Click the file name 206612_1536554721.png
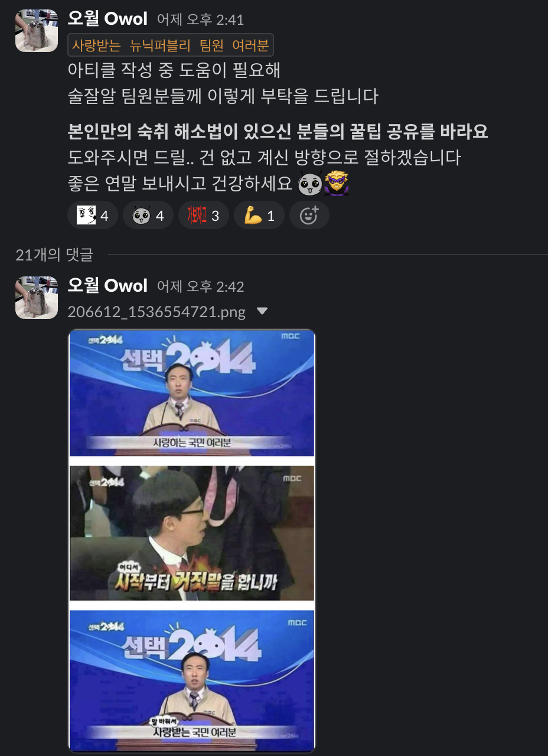The width and height of the screenshot is (548, 756). click(156, 312)
